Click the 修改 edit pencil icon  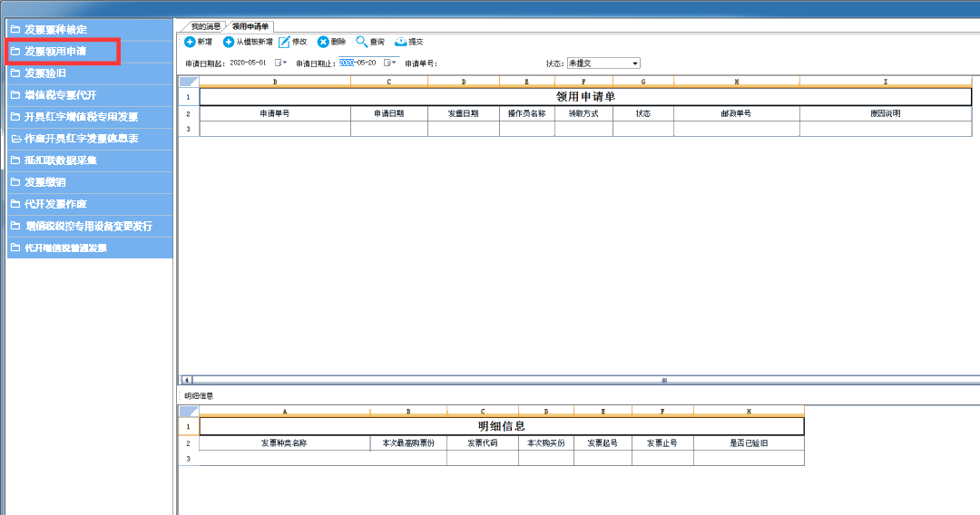click(284, 42)
